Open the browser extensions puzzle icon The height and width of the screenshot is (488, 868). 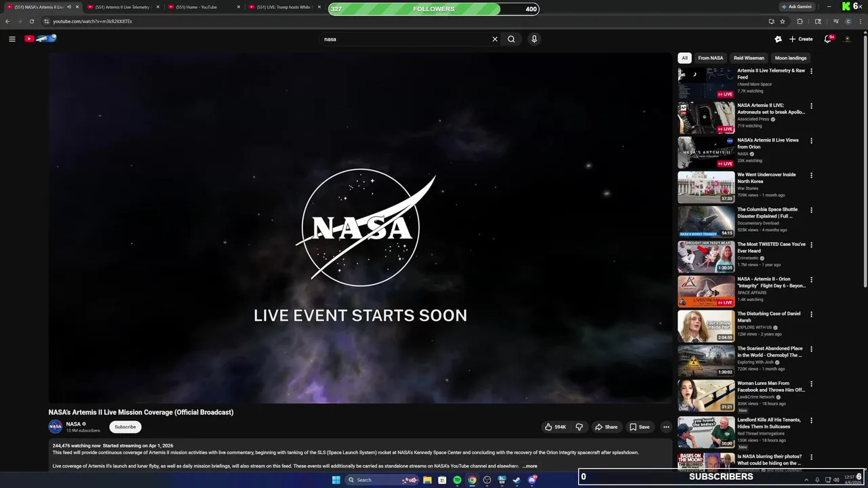[800, 21]
